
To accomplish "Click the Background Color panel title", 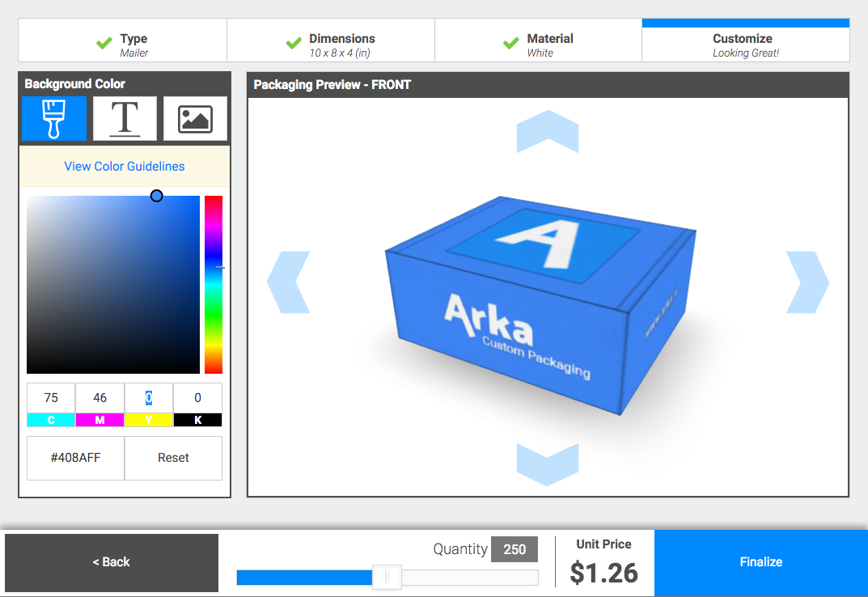I will [74, 83].
